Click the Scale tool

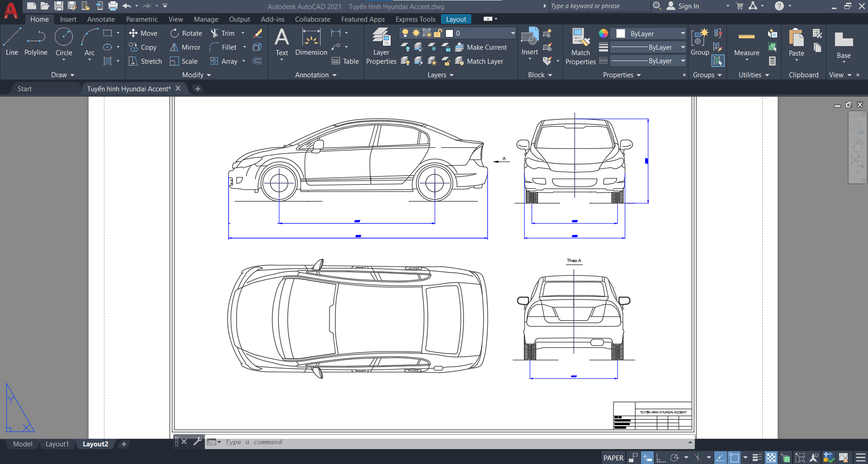pos(184,61)
